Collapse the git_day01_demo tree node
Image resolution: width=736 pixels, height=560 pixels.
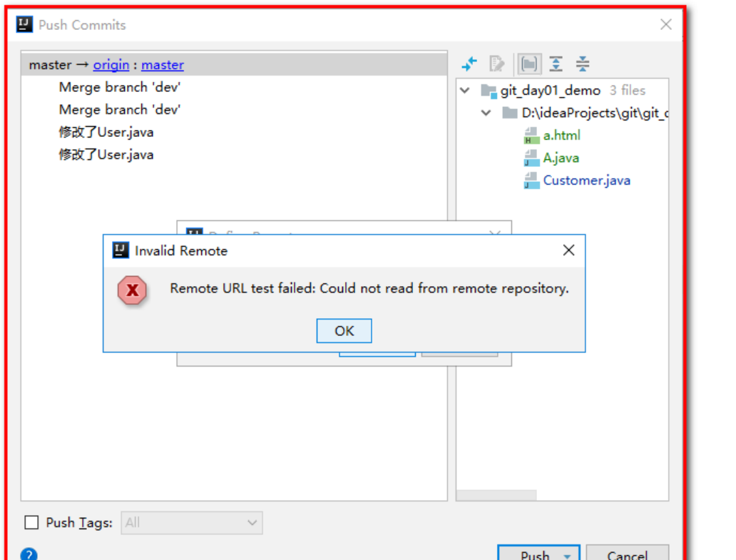465,90
